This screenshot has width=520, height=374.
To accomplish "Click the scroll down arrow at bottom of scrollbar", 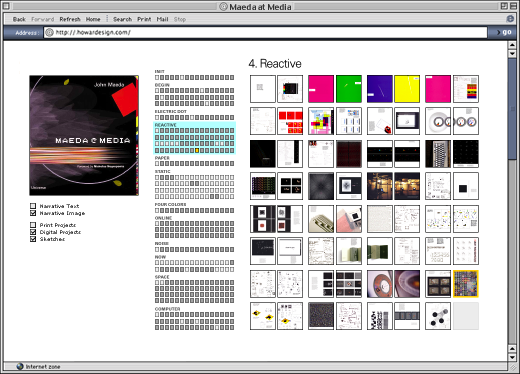I will tap(512, 357).
